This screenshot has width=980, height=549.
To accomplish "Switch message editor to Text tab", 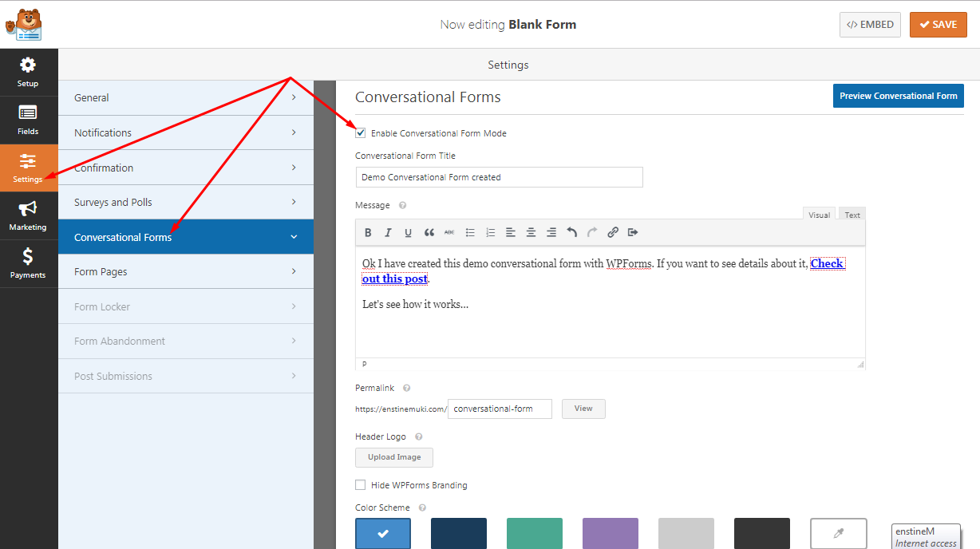I will click(x=852, y=215).
